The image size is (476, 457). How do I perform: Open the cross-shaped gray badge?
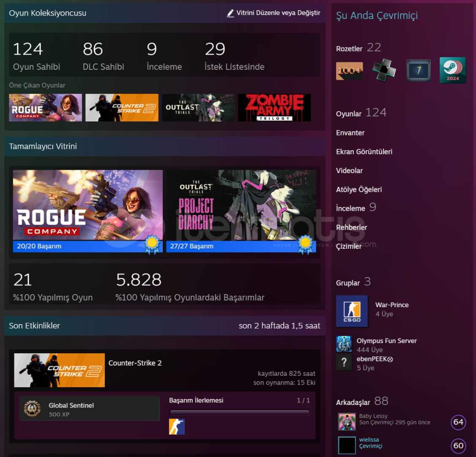coord(384,70)
